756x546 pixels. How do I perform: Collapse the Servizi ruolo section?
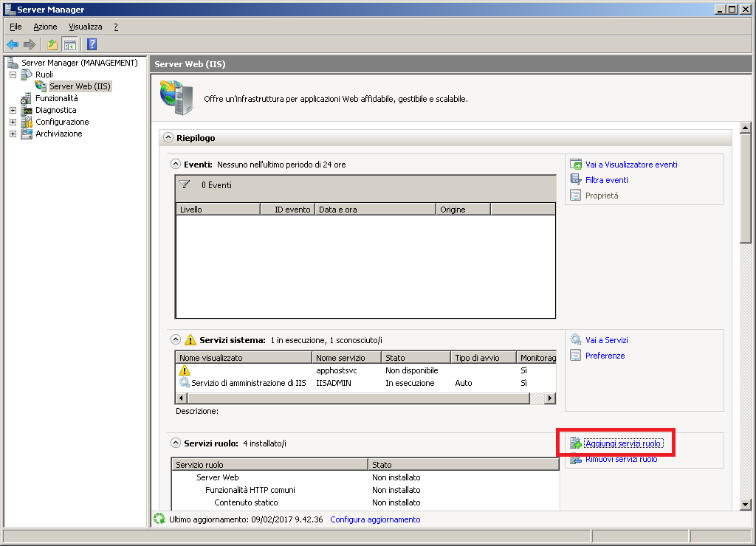pyautogui.click(x=176, y=443)
